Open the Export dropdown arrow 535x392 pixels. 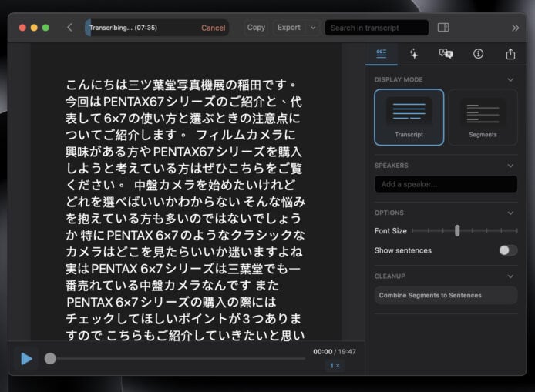click(x=312, y=28)
